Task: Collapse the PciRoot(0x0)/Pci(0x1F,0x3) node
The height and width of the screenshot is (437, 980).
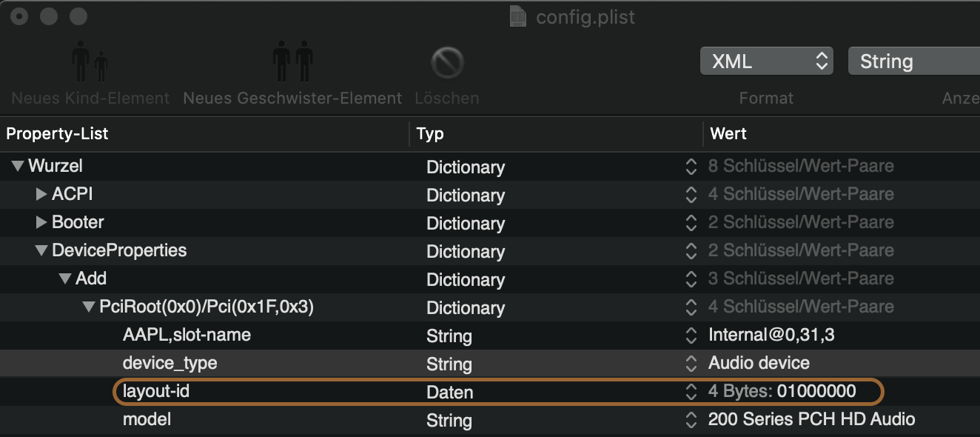Action: tap(89, 307)
